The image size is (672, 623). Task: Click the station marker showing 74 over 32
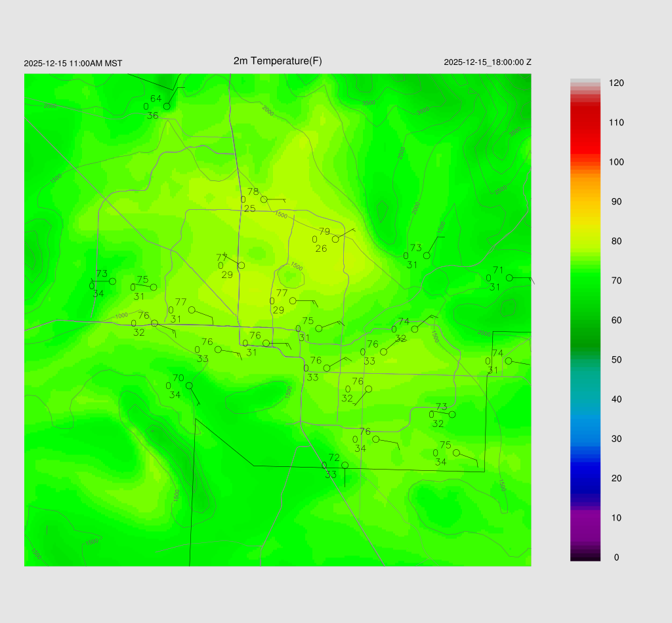414,329
